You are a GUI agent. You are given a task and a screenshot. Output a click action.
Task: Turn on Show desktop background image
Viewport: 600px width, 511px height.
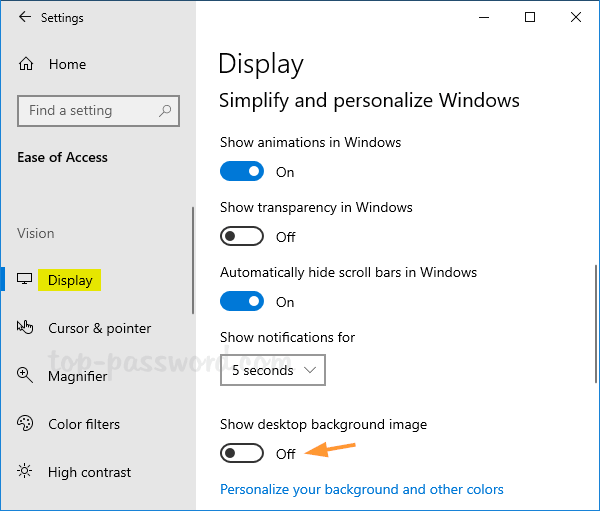(x=242, y=454)
